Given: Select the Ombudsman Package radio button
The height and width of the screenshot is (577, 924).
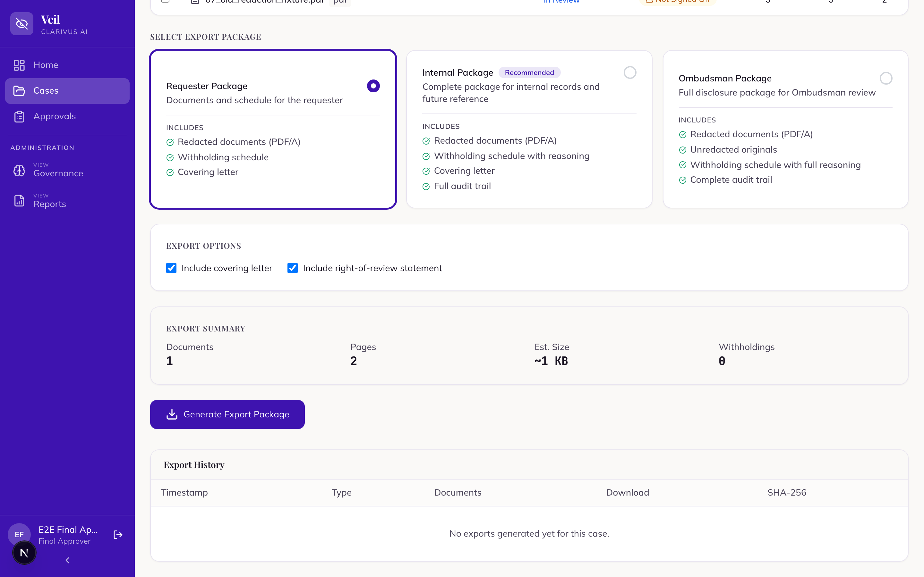Looking at the screenshot, I should (x=886, y=78).
